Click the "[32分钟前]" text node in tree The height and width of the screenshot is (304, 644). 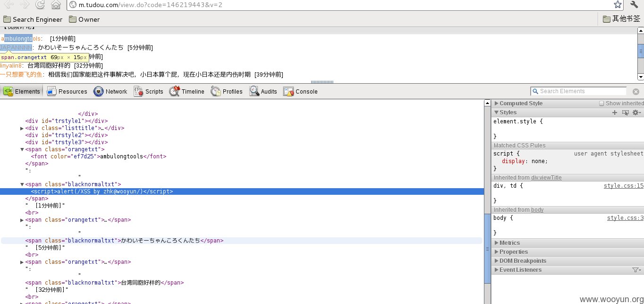[x=47, y=290]
